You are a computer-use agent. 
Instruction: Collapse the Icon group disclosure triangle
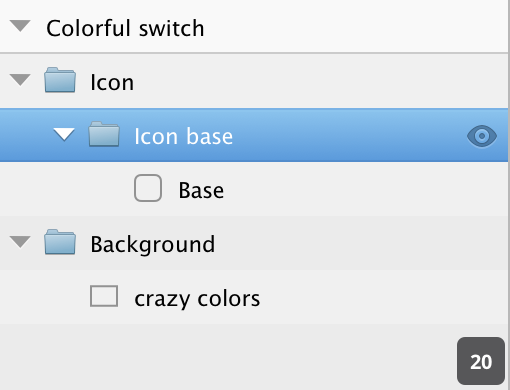pos(20,80)
